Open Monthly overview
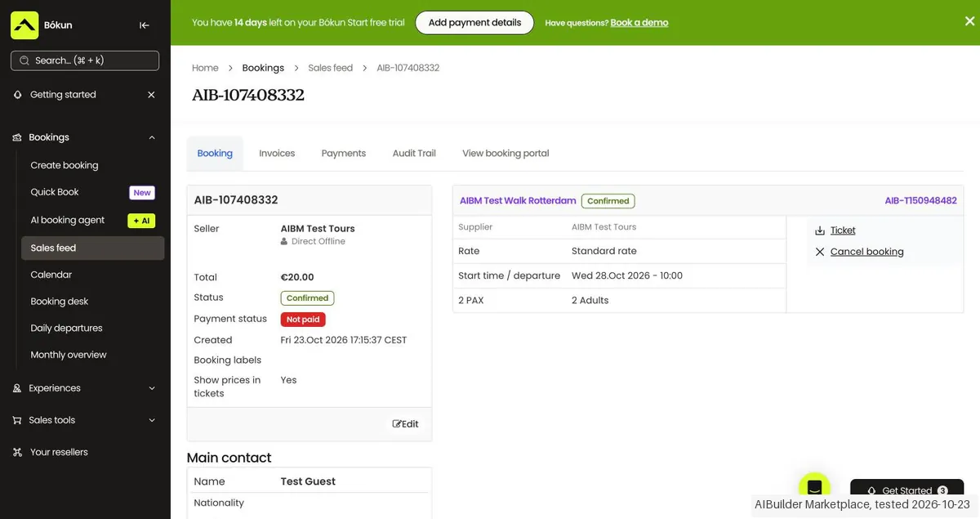980x519 pixels. pyautogui.click(x=69, y=355)
